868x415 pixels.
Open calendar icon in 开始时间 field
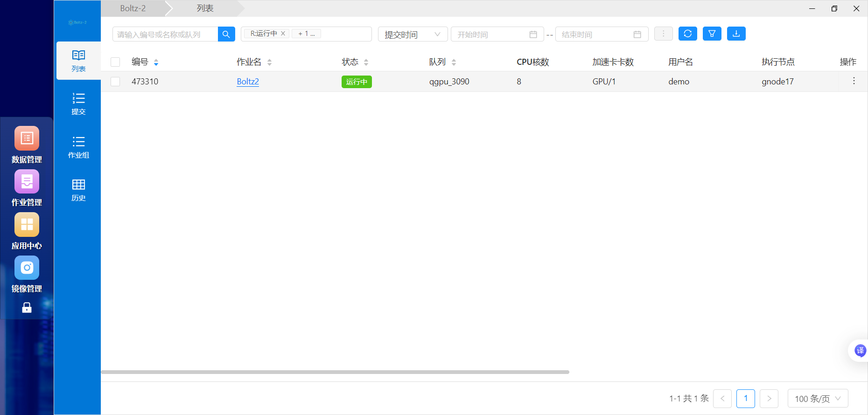coord(533,35)
